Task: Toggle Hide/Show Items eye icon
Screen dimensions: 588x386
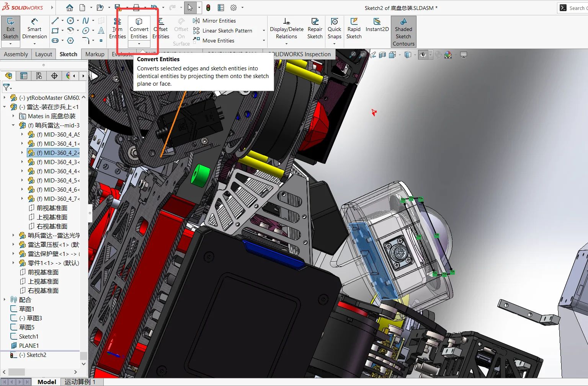Action: click(423, 55)
